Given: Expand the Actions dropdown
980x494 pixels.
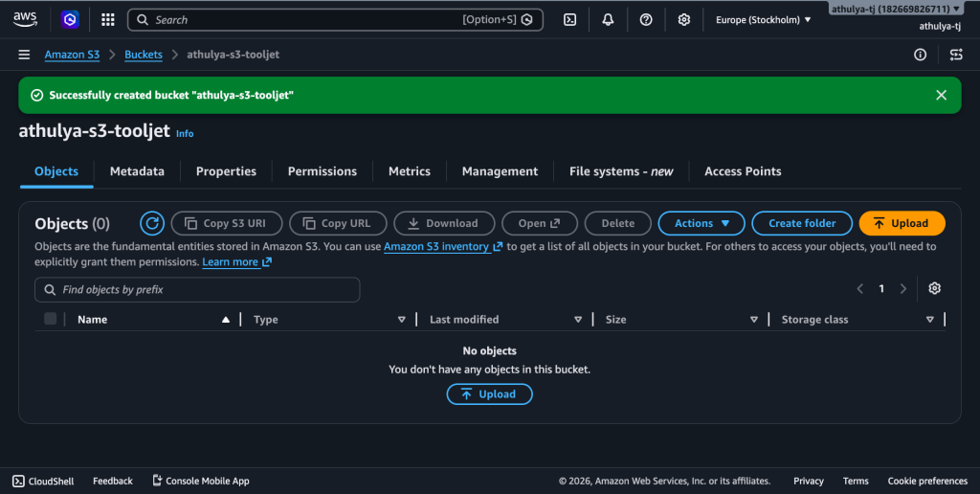Looking at the screenshot, I should click(702, 223).
